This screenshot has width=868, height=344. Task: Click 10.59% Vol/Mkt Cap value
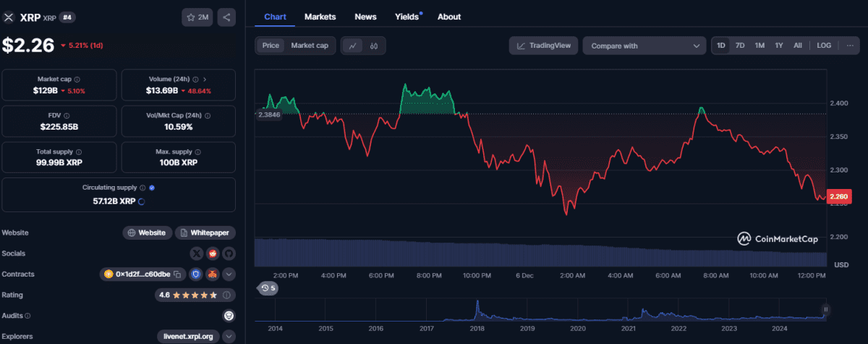pos(179,127)
